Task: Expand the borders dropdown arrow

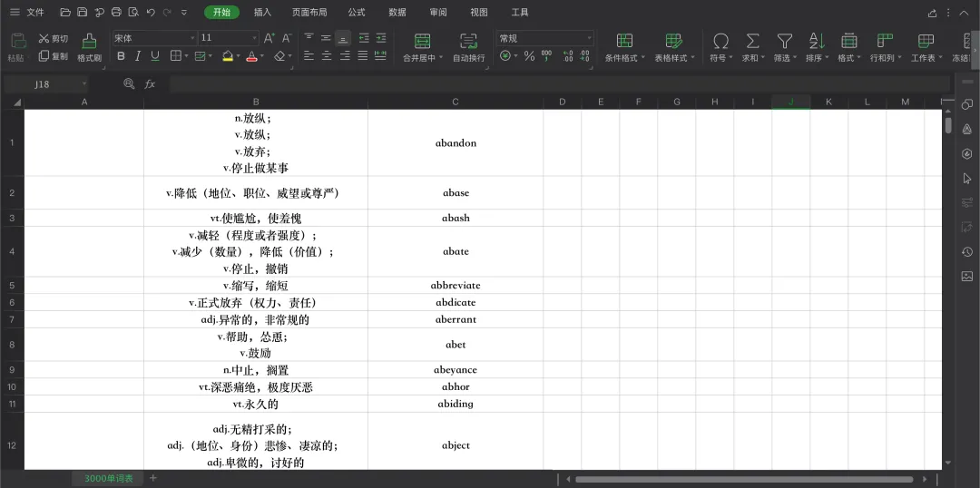Action: pyautogui.click(x=186, y=56)
